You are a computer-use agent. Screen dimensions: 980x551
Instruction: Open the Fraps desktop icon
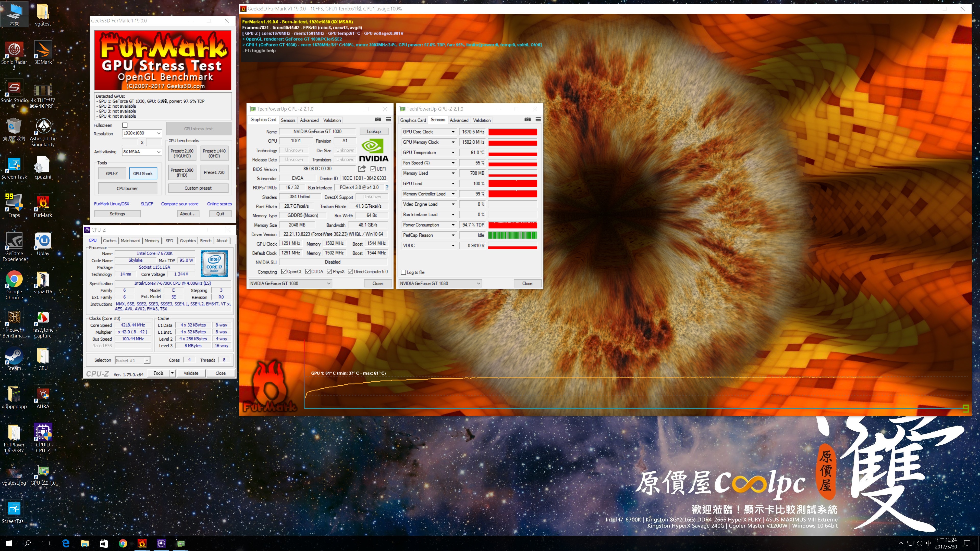coord(14,206)
